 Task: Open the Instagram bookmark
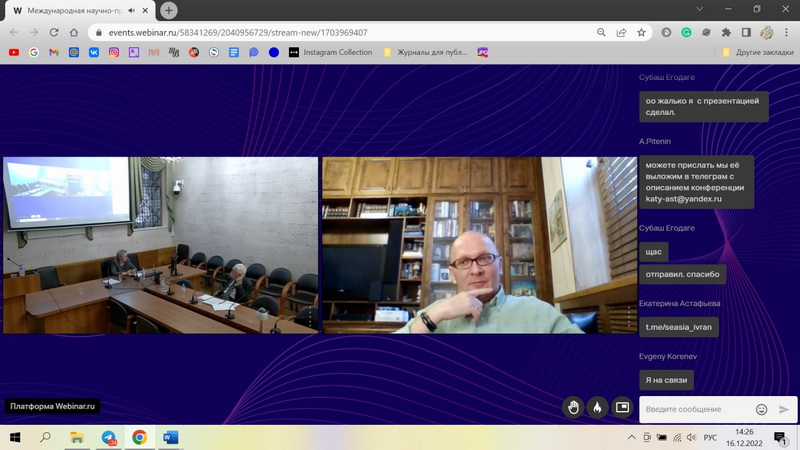coord(114,52)
